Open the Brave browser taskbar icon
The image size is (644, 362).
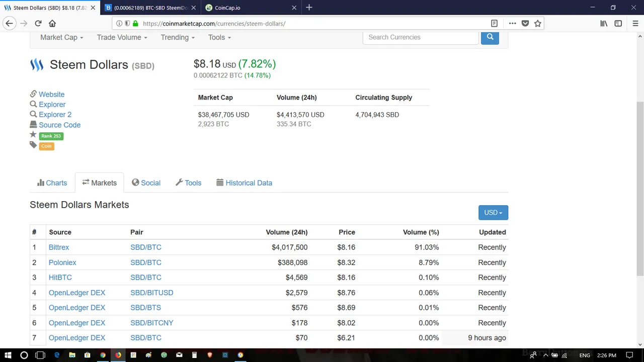[210, 355]
